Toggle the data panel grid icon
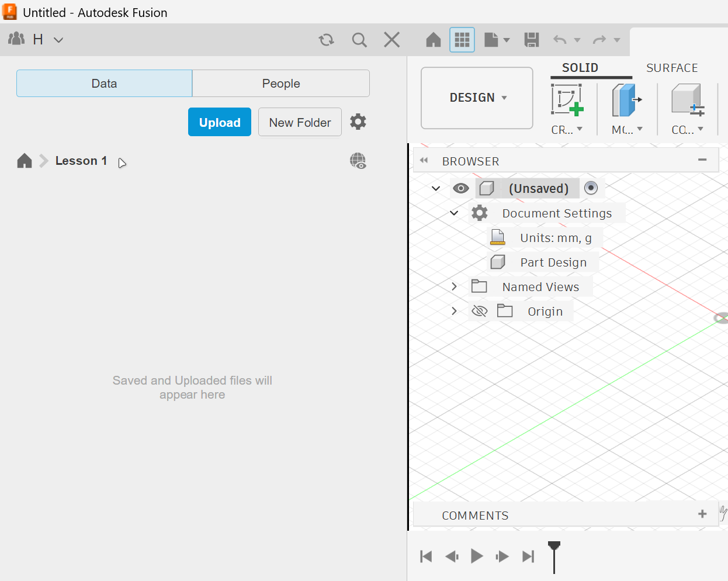The image size is (728, 581). pyautogui.click(x=462, y=40)
